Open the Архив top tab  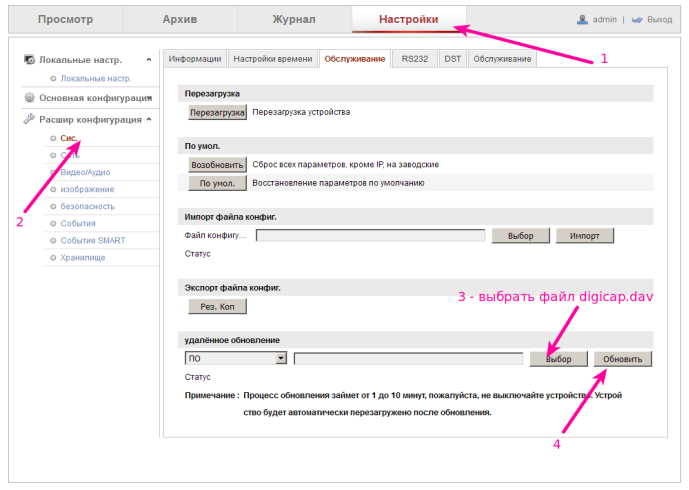pyautogui.click(x=180, y=19)
